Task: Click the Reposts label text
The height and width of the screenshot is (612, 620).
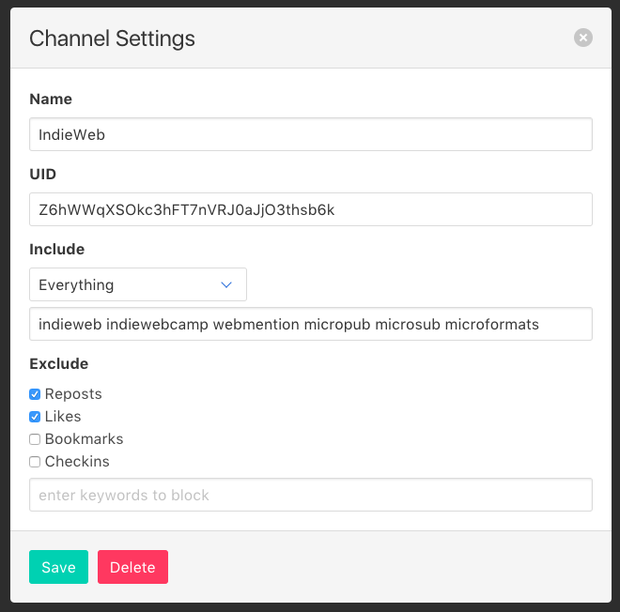Action: [x=73, y=394]
